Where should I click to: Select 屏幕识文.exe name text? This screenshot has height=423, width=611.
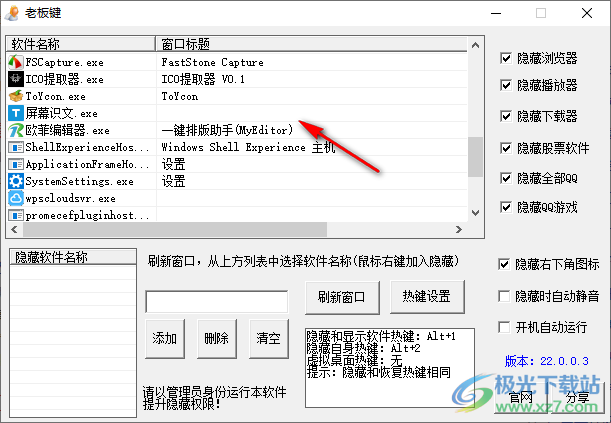(x=62, y=113)
